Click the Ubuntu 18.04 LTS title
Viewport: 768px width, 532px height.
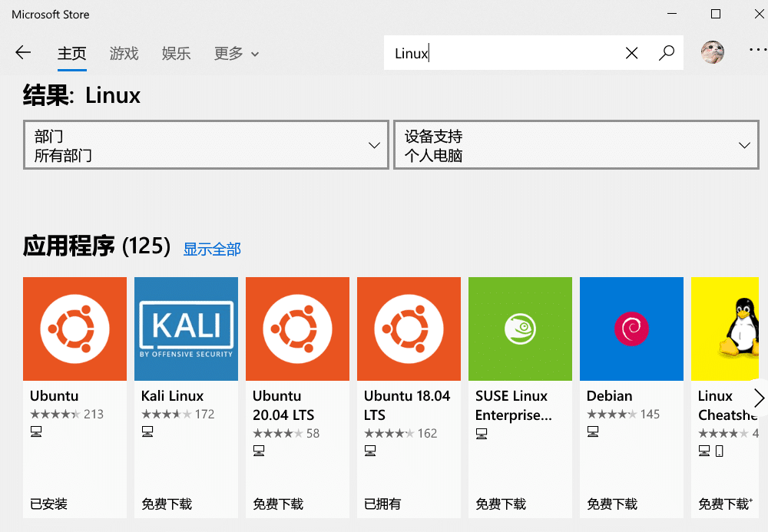click(407, 405)
